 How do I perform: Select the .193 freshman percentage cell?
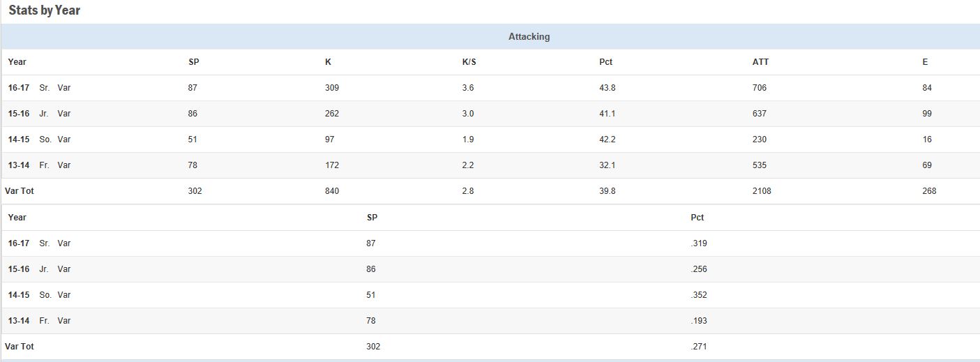pyautogui.click(x=699, y=321)
